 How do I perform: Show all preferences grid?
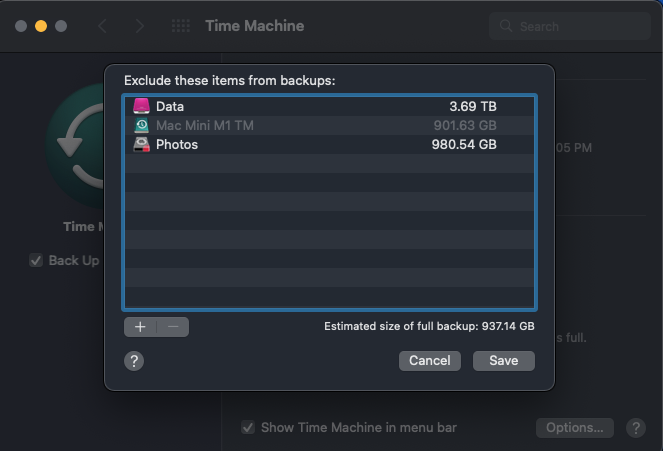181,26
